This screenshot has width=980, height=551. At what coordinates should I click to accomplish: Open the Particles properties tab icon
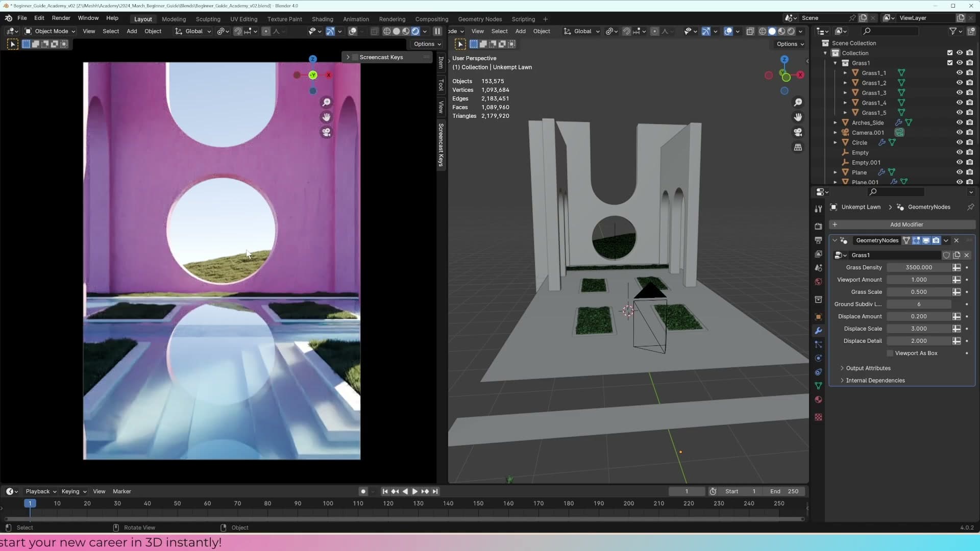pos(818,344)
